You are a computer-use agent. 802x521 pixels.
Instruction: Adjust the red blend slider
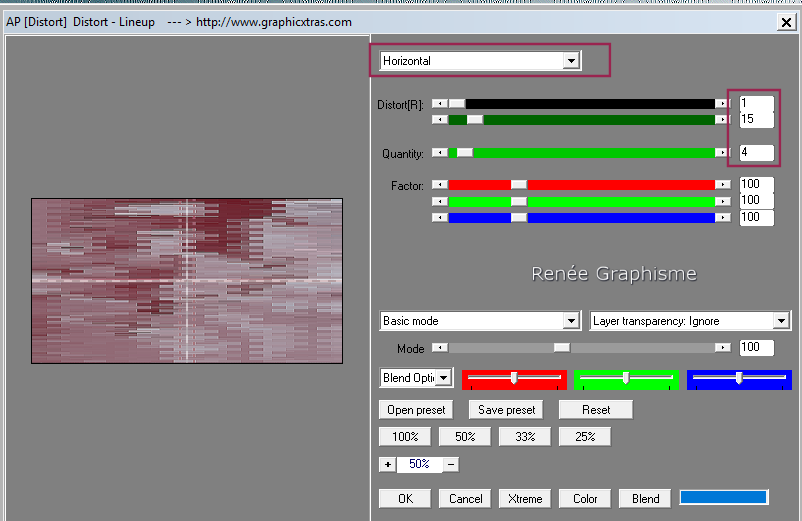click(514, 379)
